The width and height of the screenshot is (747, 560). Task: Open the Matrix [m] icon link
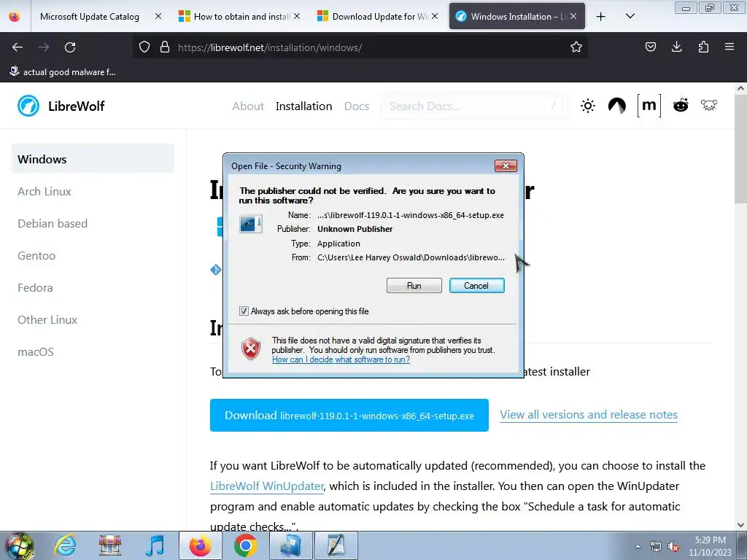coord(649,105)
